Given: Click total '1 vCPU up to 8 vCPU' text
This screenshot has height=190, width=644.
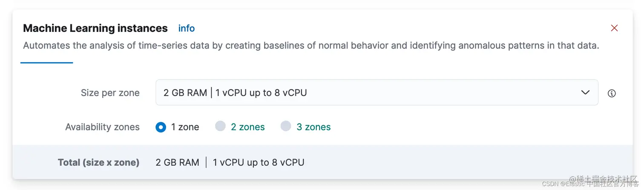Looking at the screenshot, I should (259, 162).
